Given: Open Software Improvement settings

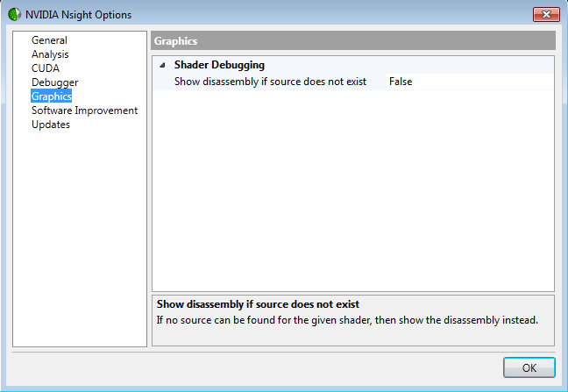Looking at the screenshot, I should click(84, 110).
